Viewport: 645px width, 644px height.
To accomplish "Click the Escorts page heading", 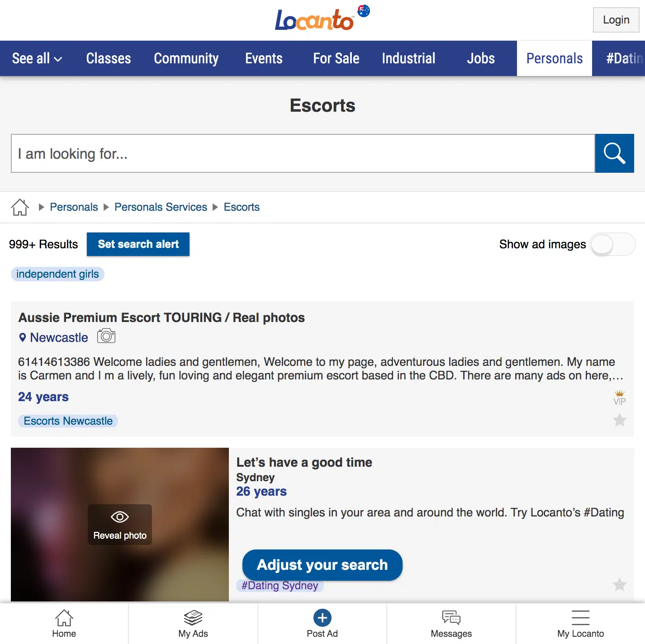I will coord(322,105).
